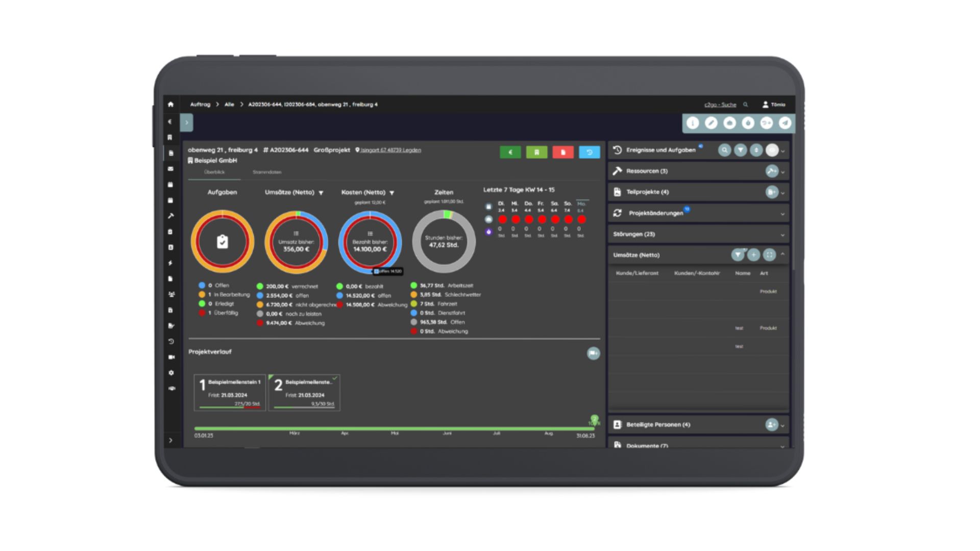Open the c2go - Suche link
The image size is (980, 551).
click(720, 105)
